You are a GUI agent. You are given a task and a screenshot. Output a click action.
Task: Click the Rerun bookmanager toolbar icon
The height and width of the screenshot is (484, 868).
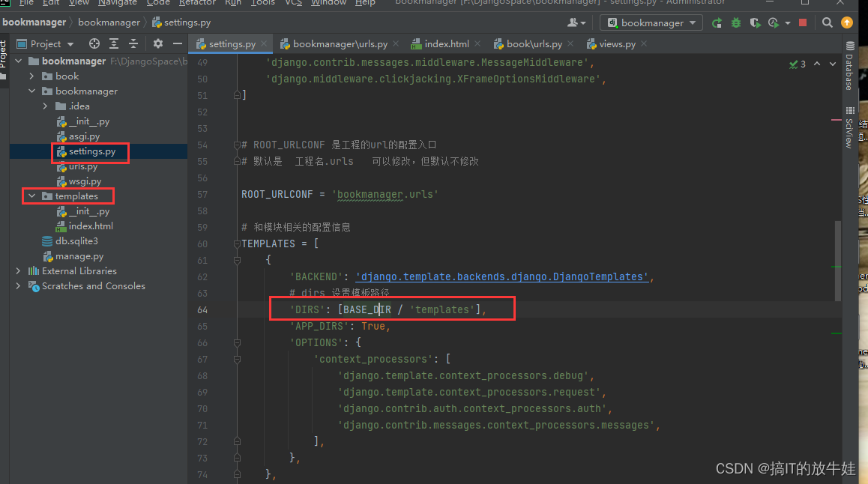click(717, 22)
